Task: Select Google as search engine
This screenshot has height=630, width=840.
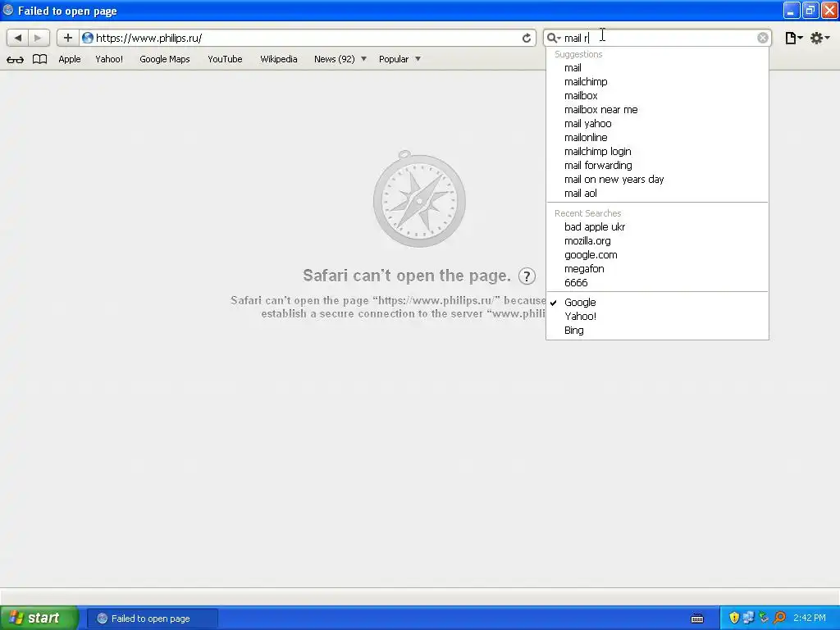Action: click(x=657, y=303)
